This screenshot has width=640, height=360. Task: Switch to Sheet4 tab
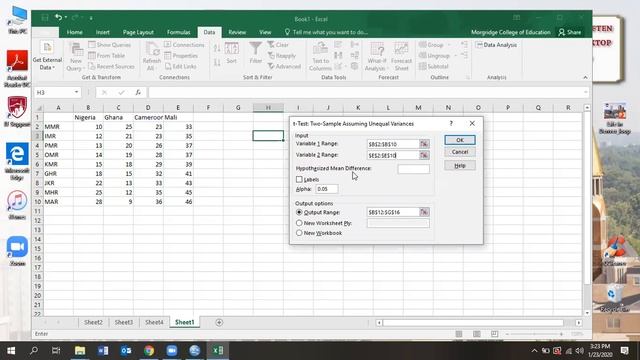(154, 322)
